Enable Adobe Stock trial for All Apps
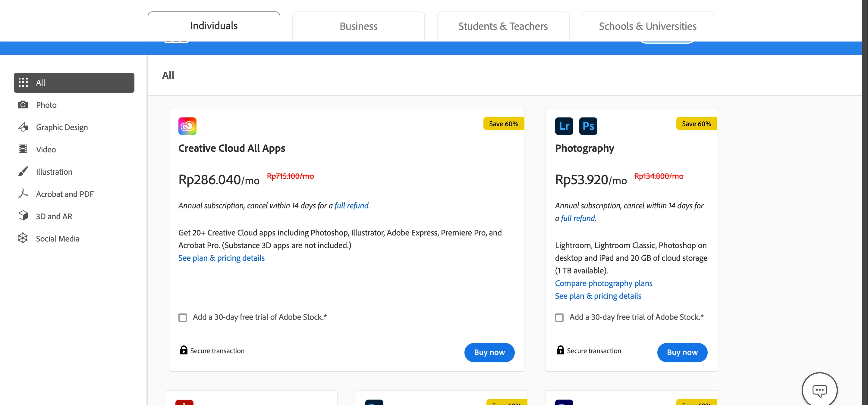The image size is (868, 405). tap(183, 317)
